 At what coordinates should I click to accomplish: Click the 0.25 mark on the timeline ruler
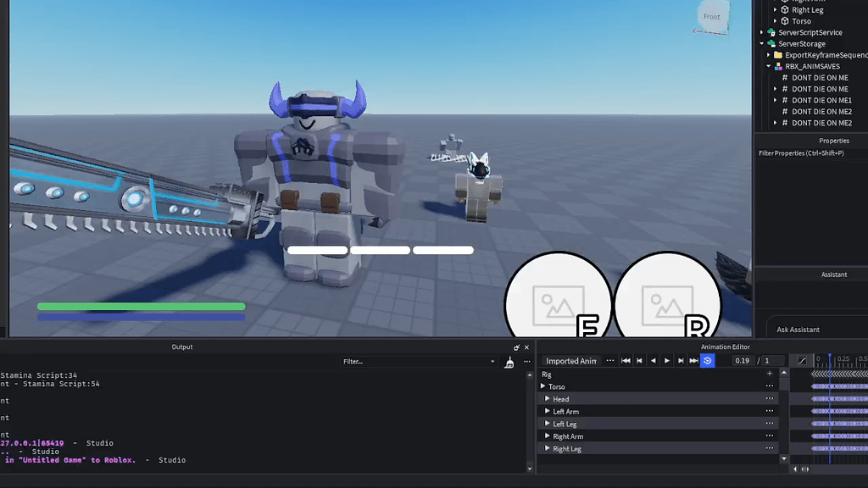pyautogui.click(x=843, y=359)
